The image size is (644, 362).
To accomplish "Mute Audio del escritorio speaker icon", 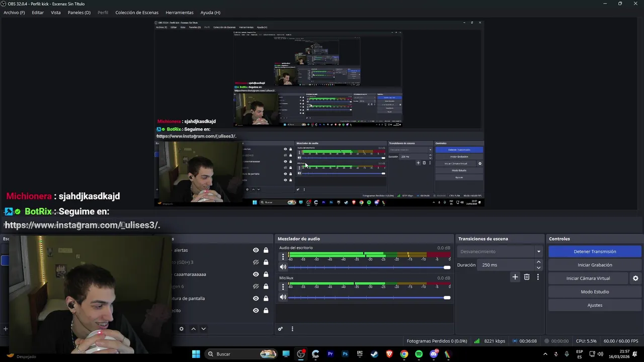I will pyautogui.click(x=283, y=267).
